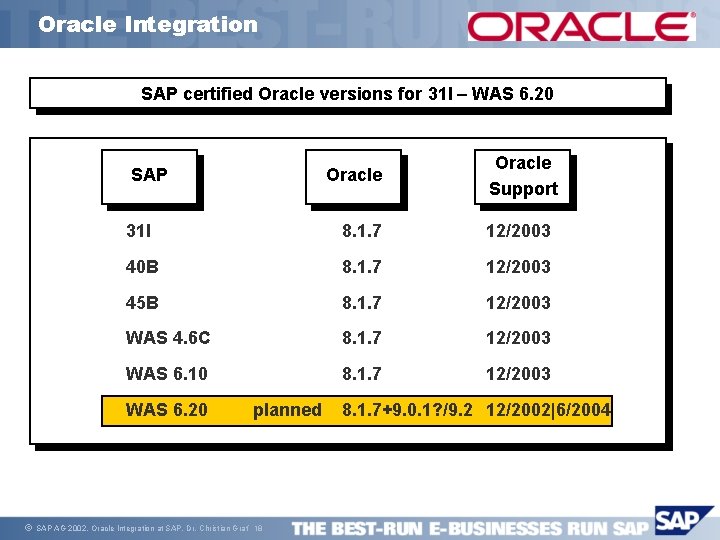
Task: Click the word 'planned' in highlighted row
Action: (287, 410)
